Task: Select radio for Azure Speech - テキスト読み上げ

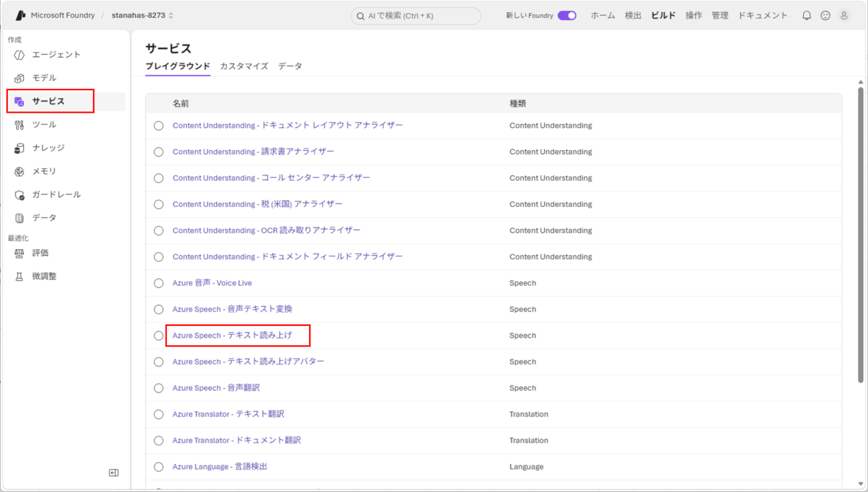Action: coord(158,336)
